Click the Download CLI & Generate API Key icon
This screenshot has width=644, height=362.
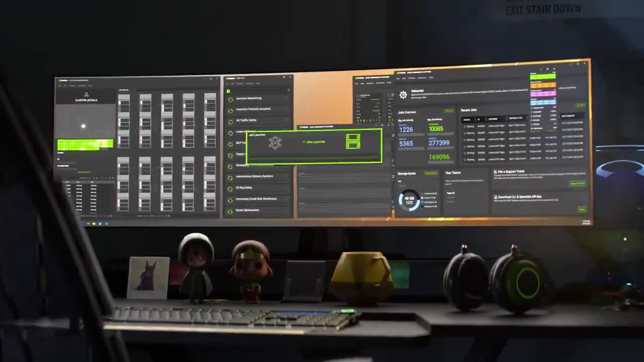496,197
